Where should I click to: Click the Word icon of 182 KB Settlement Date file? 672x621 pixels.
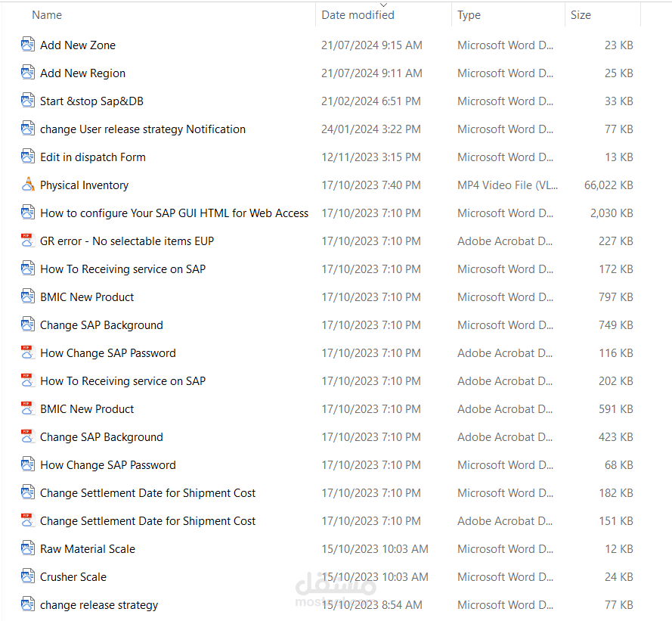point(28,492)
